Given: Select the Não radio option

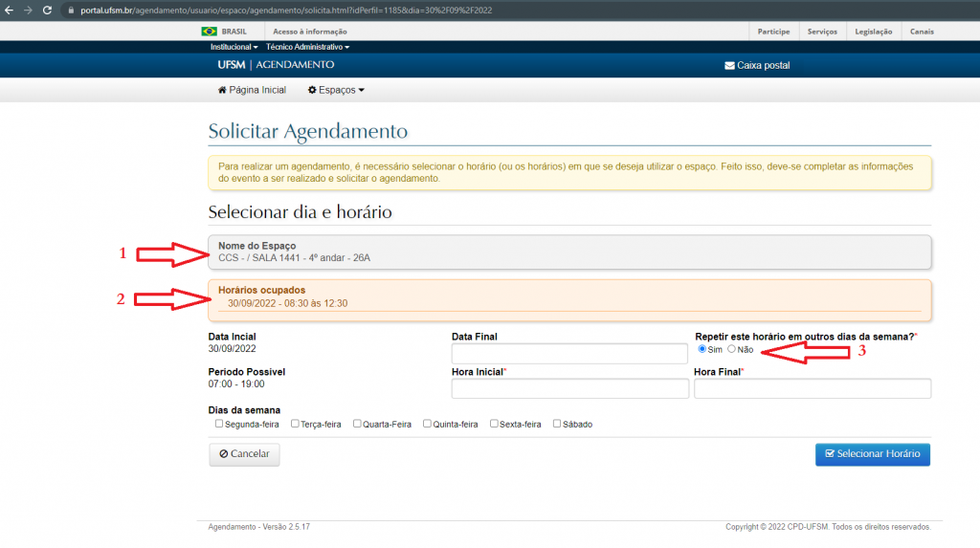Looking at the screenshot, I should pos(732,349).
